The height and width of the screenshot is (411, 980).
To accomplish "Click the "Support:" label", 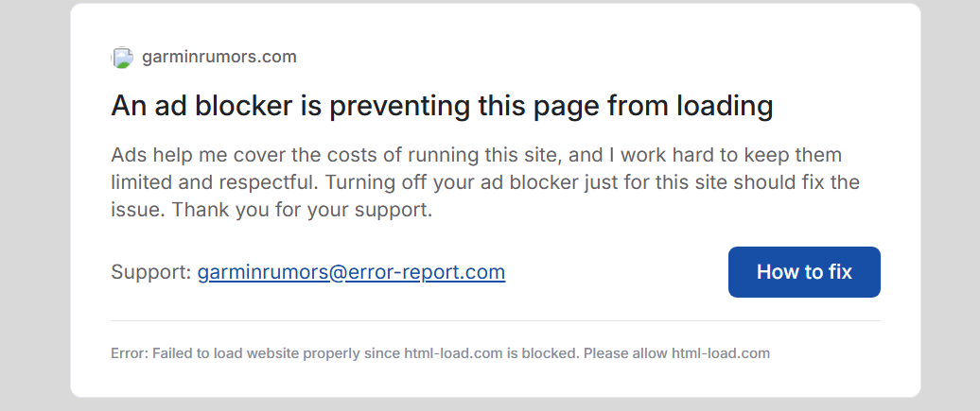I will [151, 272].
